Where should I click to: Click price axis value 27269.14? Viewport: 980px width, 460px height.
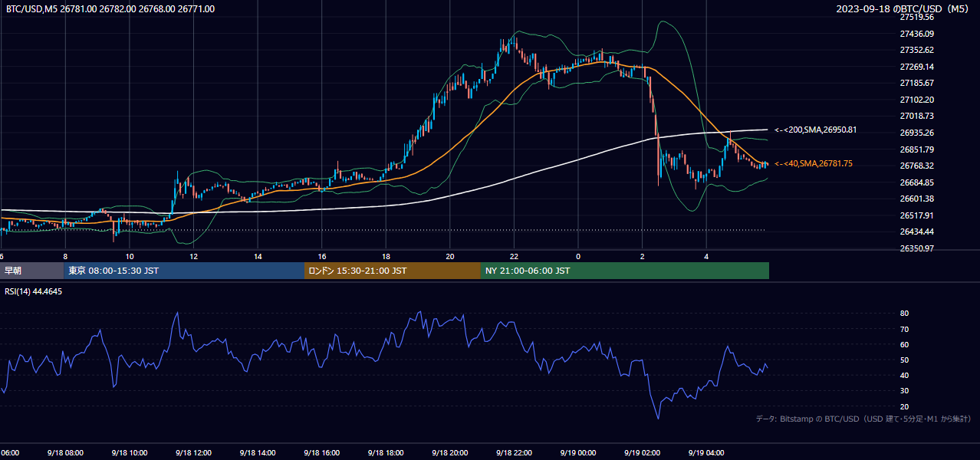click(x=916, y=67)
